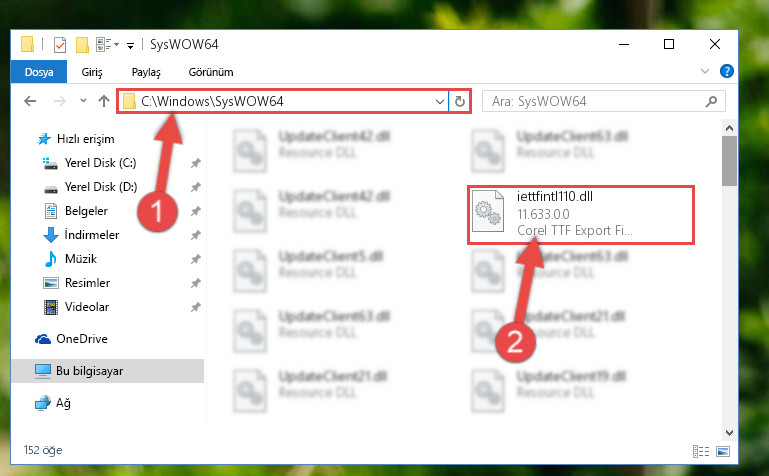Select Bu bilgisayar in the navigation pane
The width and height of the screenshot is (769, 476).
point(107,371)
